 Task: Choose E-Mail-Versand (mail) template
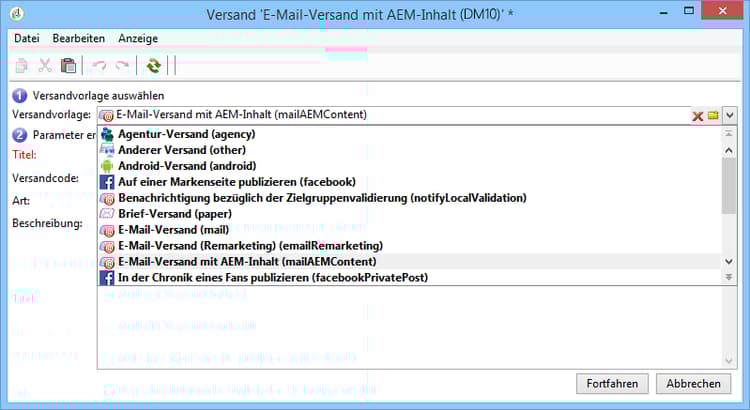409,230
